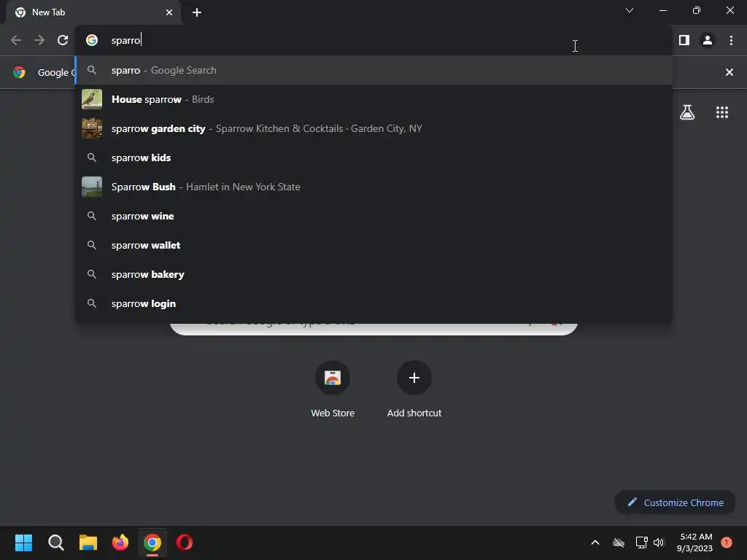Show hidden system tray icons
Image resolution: width=747 pixels, height=560 pixels.
click(595, 542)
